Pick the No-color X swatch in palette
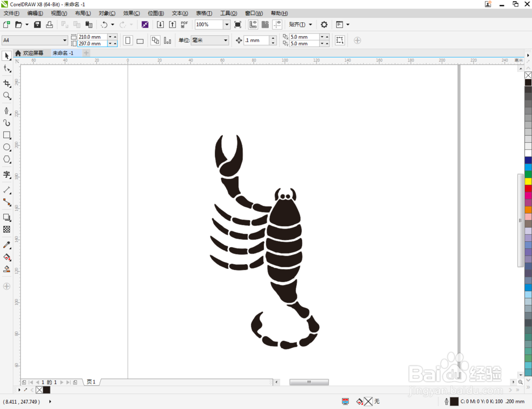The image size is (532, 409). [x=528, y=75]
